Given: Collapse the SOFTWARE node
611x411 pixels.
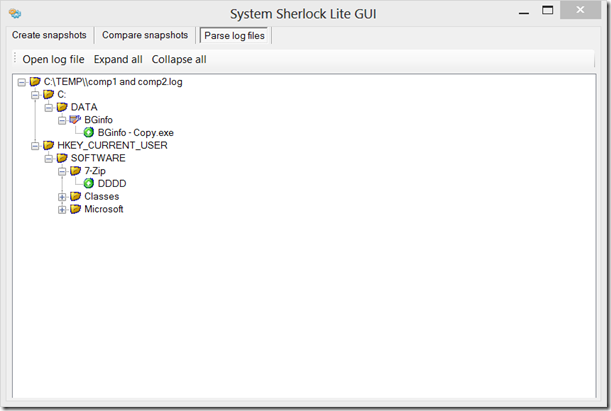Looking at the screenshot, I should 48,158.
